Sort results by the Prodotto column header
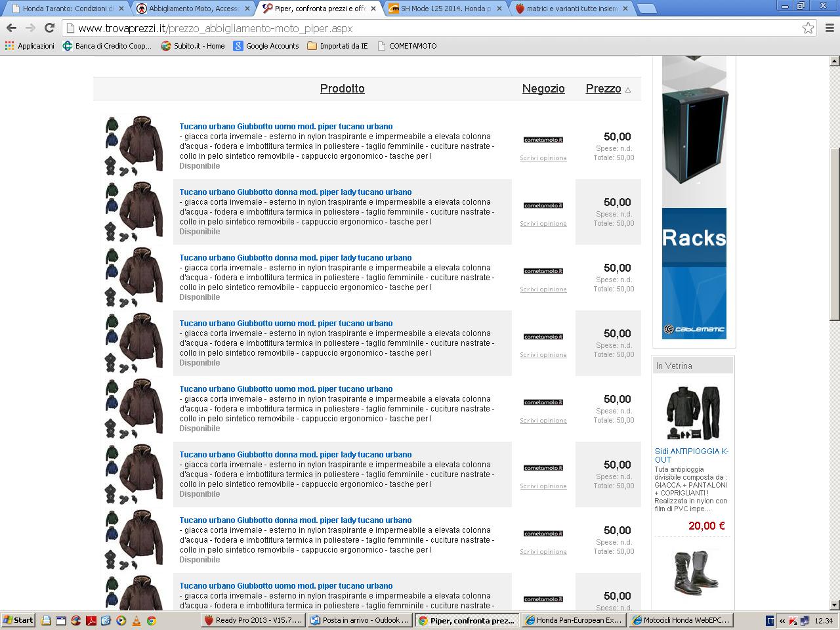The image size is (840, 630). (x=342, y=89)
